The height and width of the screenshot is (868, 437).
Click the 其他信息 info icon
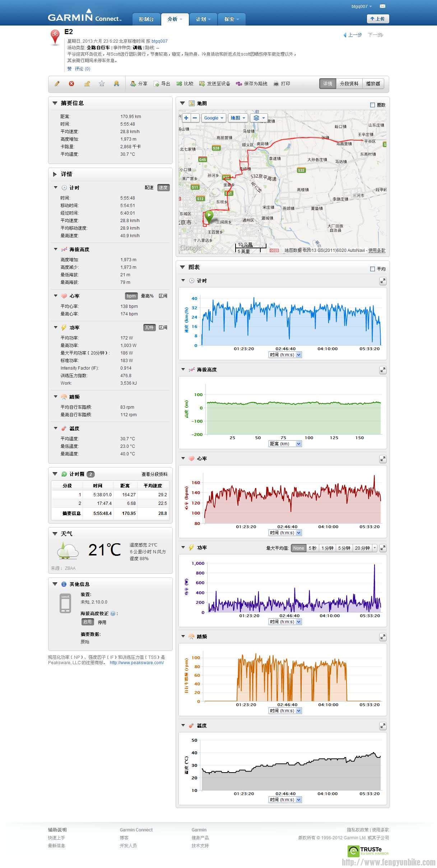[64, 584]
